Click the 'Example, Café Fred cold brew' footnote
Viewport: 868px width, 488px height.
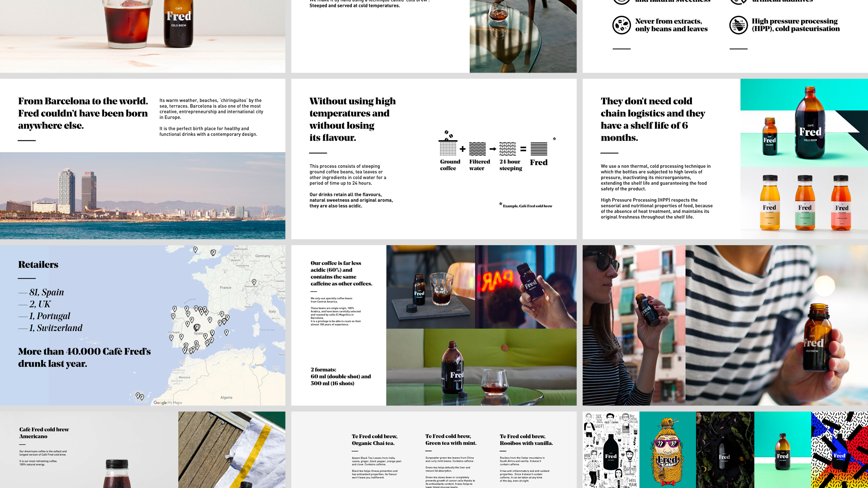(527, 206)
